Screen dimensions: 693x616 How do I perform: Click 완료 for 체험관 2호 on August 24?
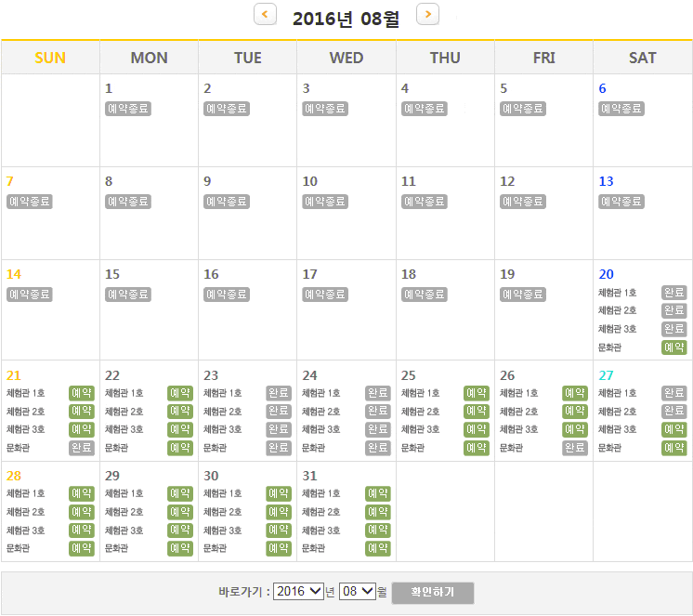(378, 411)
